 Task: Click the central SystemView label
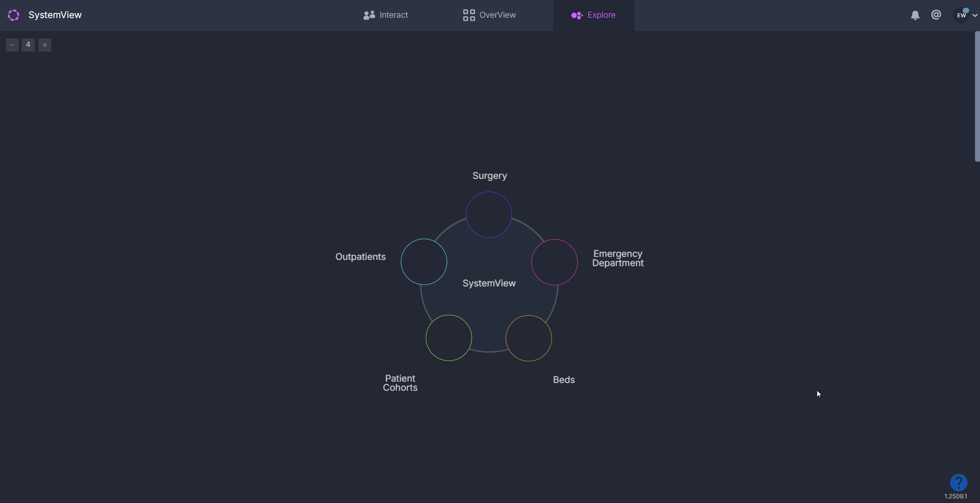(x=489, y=283)
